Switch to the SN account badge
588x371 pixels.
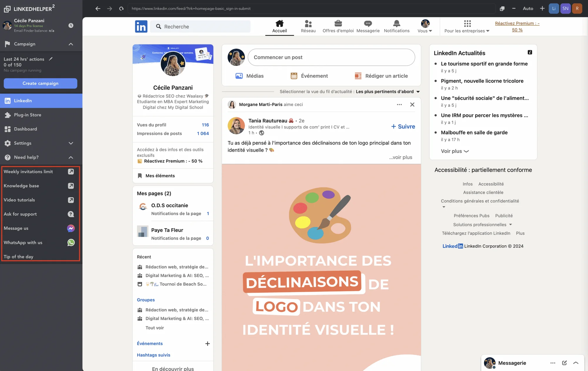point(565,9)
